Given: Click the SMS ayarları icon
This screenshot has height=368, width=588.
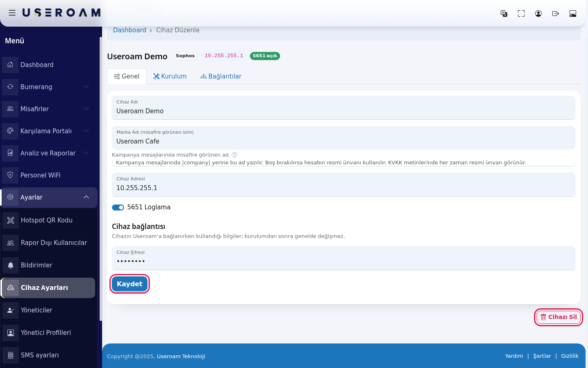Looking at the screenshot, I should [11, 355].
